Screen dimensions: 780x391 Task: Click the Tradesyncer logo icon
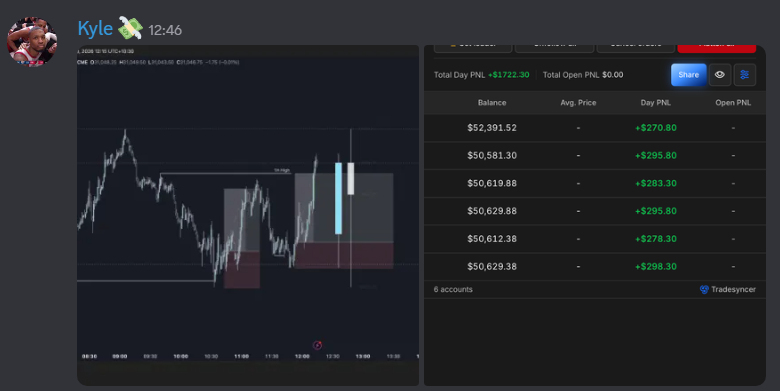pyautogui.click(x=704, y=290)
